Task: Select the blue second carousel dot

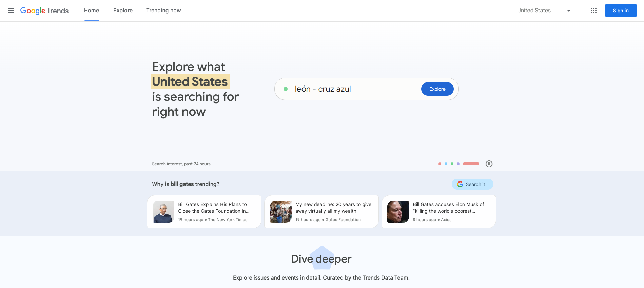Action: coord(446,164)
